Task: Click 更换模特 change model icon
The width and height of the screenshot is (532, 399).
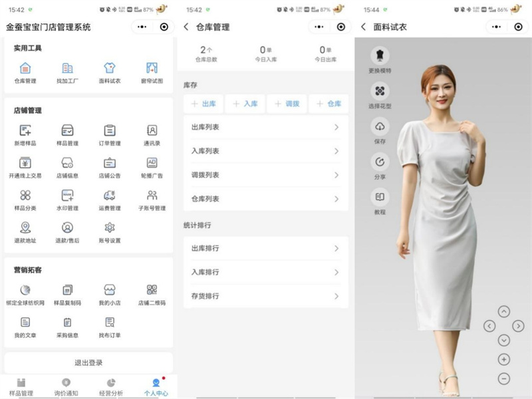Action: [x=380, y=56]
